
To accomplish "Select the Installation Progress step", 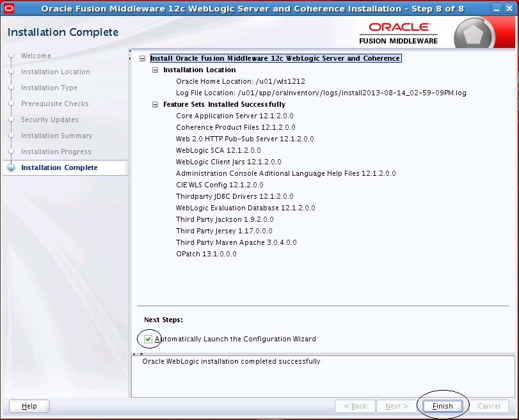I will point(56,152).
